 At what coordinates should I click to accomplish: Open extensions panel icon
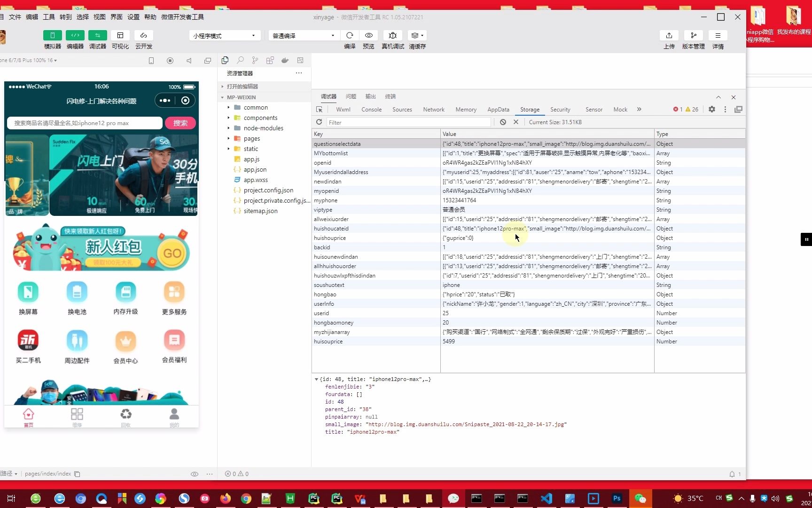coord(270,60)
